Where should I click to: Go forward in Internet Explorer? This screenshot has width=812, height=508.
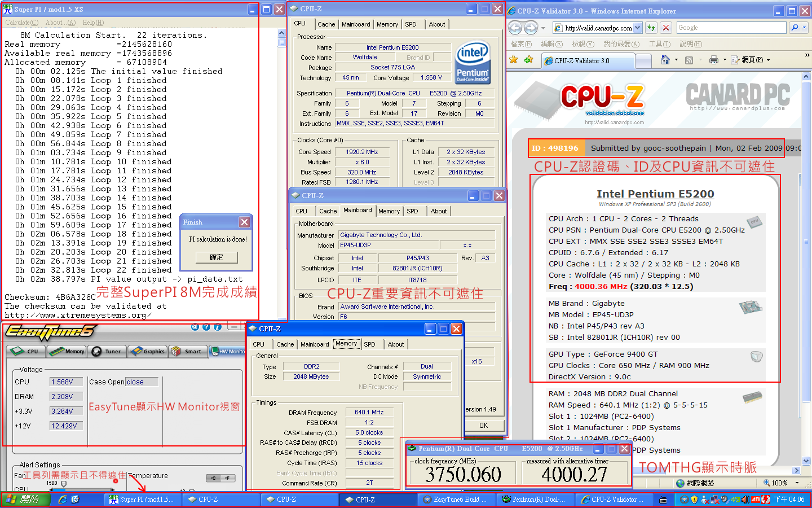[x=531, y=28]
